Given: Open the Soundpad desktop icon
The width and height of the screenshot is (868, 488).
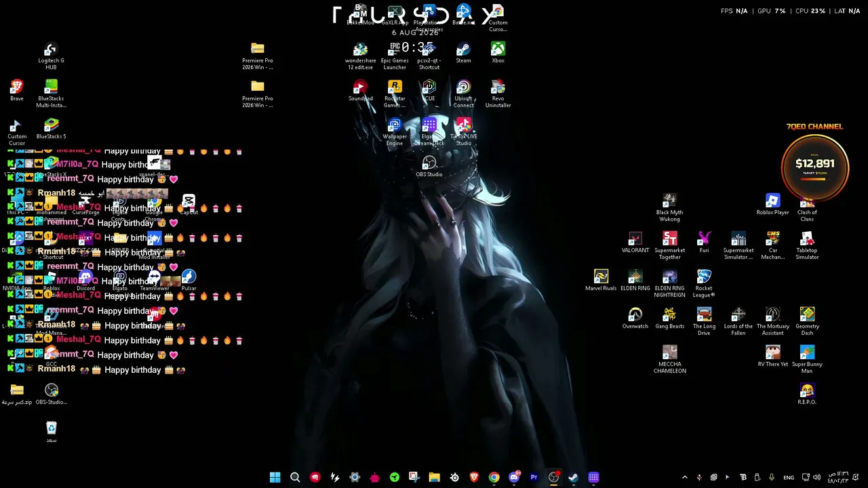Looking at the screenshot, I should point(360,91).
